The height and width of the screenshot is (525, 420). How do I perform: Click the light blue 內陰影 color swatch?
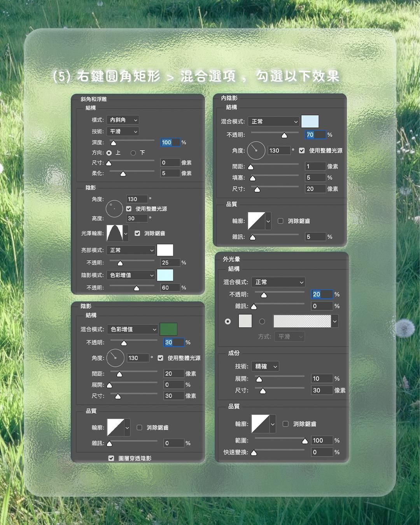coord(310,121)
